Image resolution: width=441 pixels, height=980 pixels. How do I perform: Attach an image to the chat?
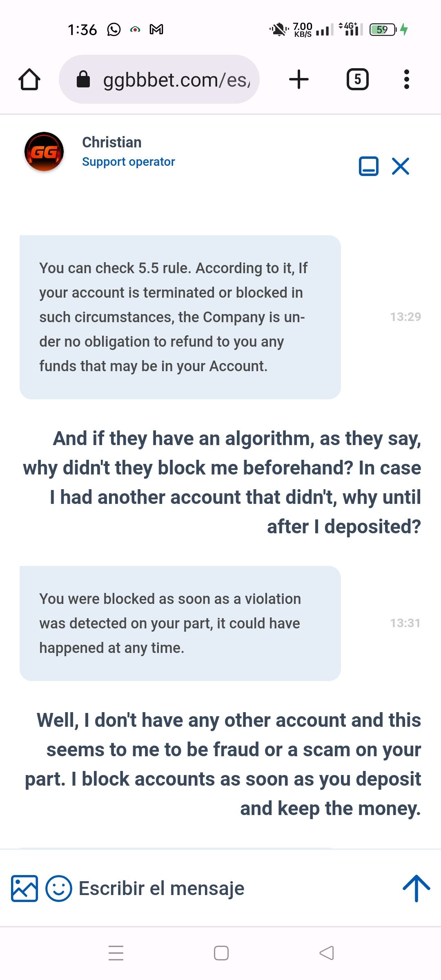pyautogui.click(x=24, y=889)
